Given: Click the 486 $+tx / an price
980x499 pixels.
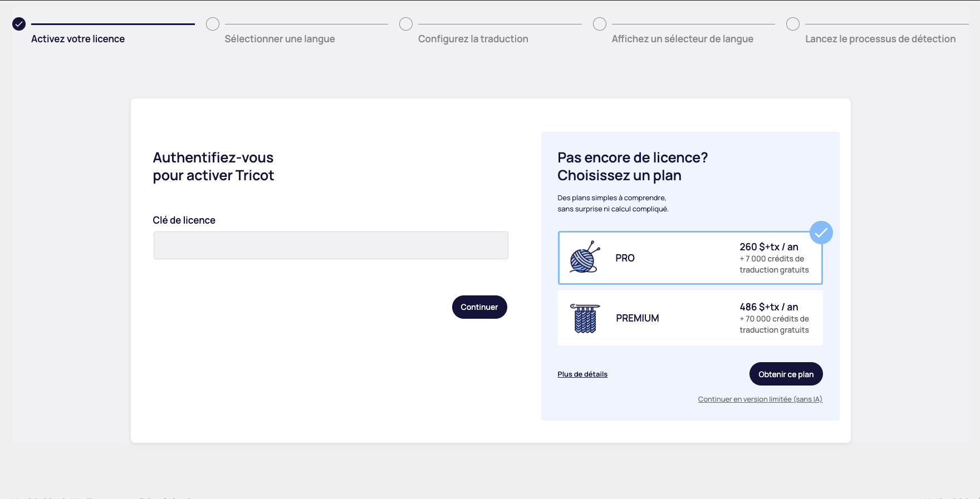Looking at the screenshot, I should tap(769, 307).
